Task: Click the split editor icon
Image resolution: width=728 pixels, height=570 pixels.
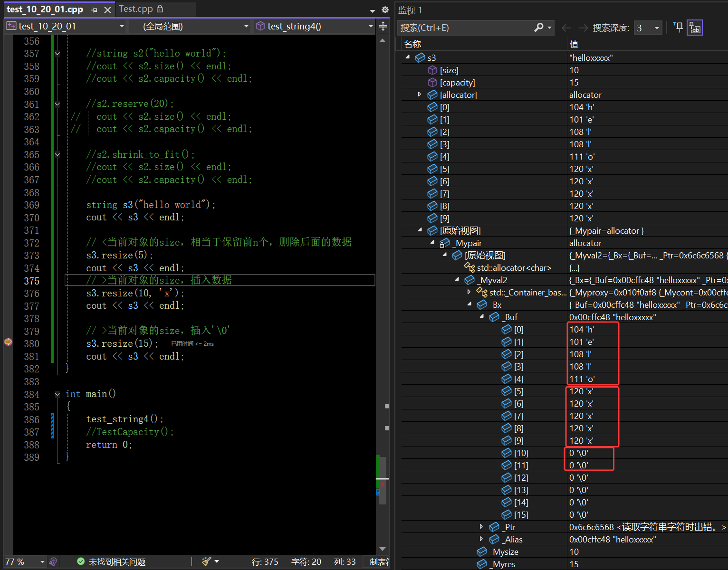Action: (x=383, y=27)
